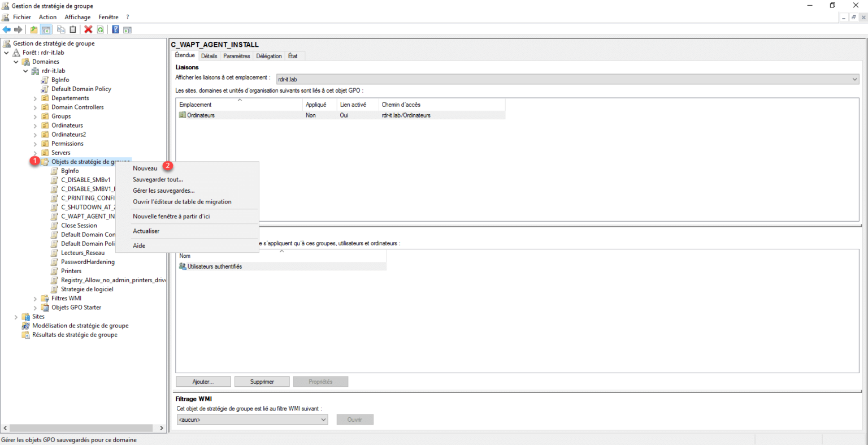This screenshot has height=445, width=868.
Task: Switch to the Délégation tab
Action: point(269,56)
